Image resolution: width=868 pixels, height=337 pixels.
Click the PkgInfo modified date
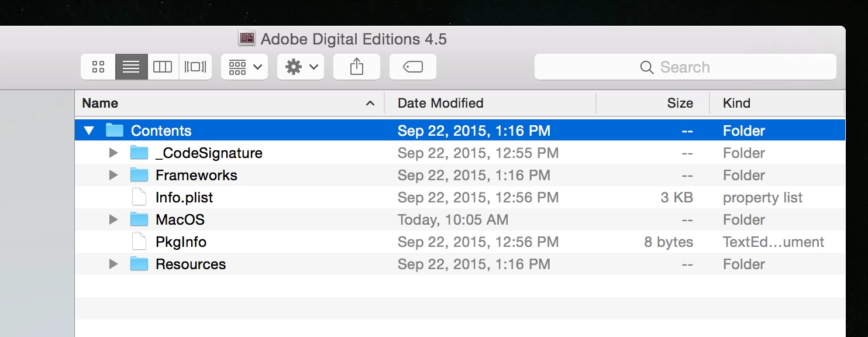coord(478,242)
